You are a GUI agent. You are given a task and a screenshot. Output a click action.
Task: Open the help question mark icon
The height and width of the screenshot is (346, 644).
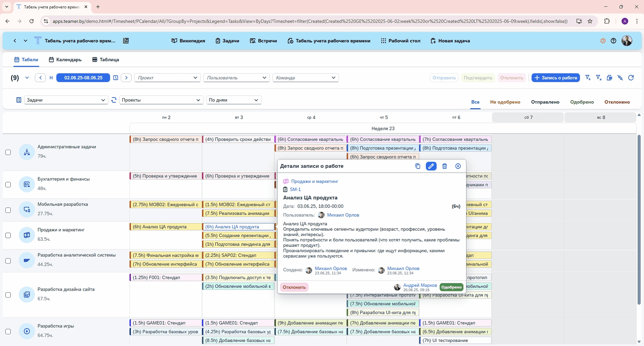pos(613,41)
